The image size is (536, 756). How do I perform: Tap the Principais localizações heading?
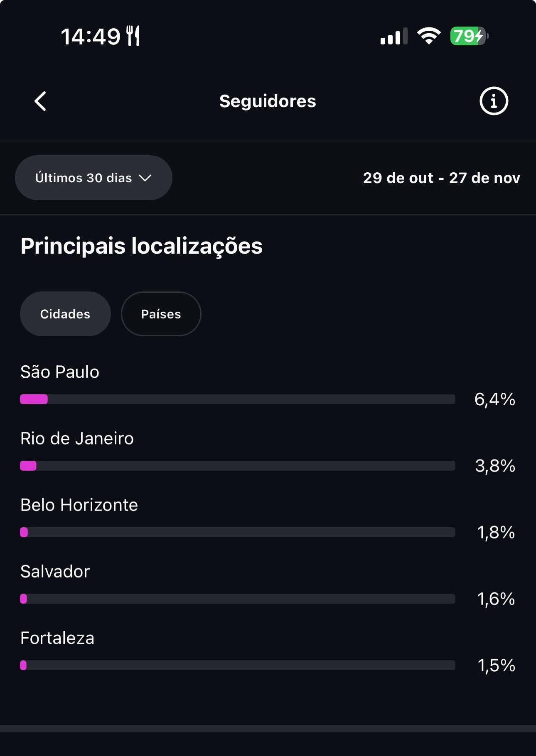coord(141,246)
